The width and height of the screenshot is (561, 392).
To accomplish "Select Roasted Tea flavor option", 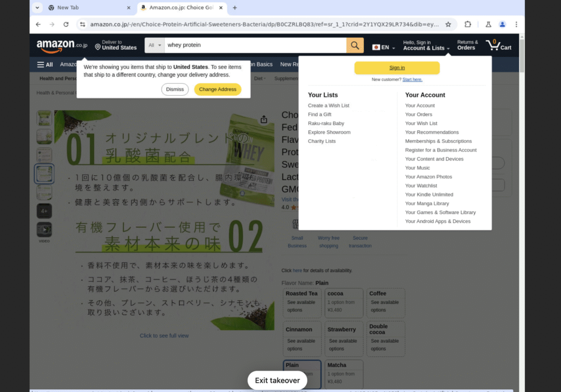I will click(302, 303).
